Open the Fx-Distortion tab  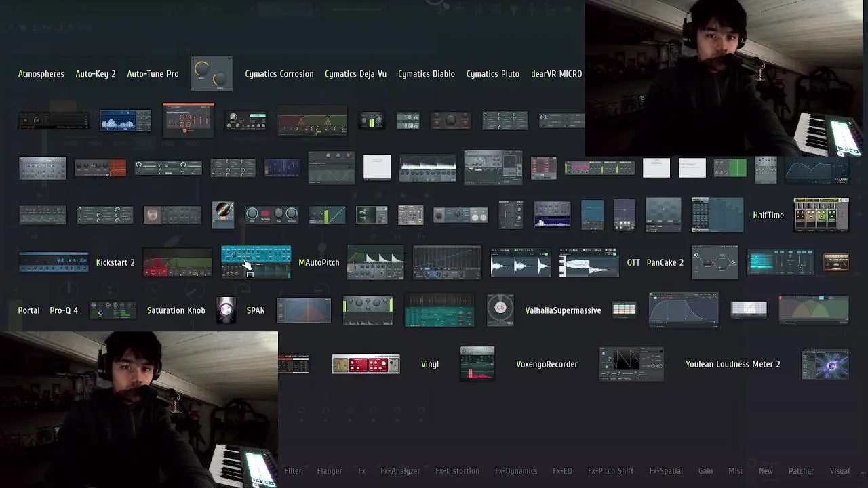458,471
